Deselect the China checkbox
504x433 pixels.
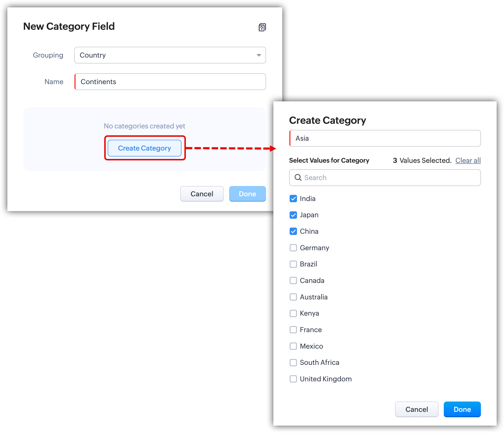(x=293, y=231)
